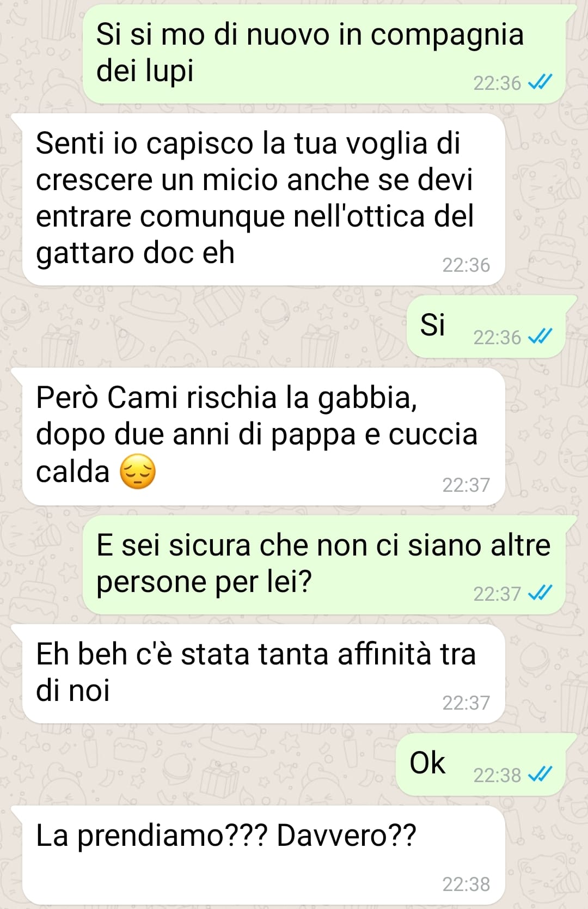Tap the 'Ok' message bubble
The width and height of the screenshot is (588, 909).
[x=480, y=764]
